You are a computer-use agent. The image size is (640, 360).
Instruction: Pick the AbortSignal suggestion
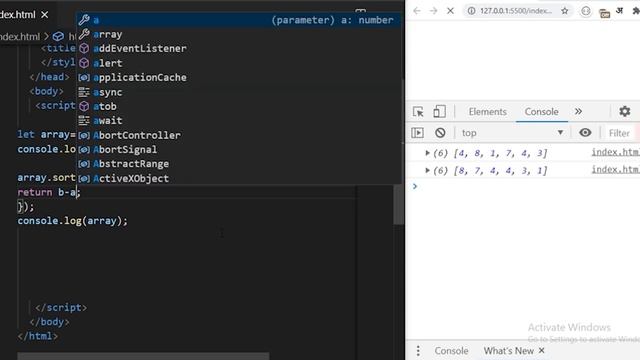[239, 149]
